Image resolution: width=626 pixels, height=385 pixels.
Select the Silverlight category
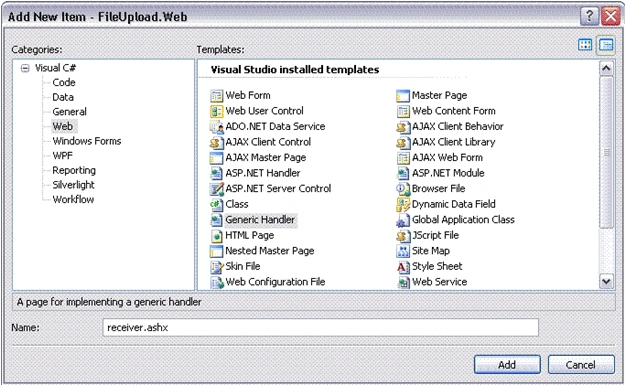pos(73,185)
